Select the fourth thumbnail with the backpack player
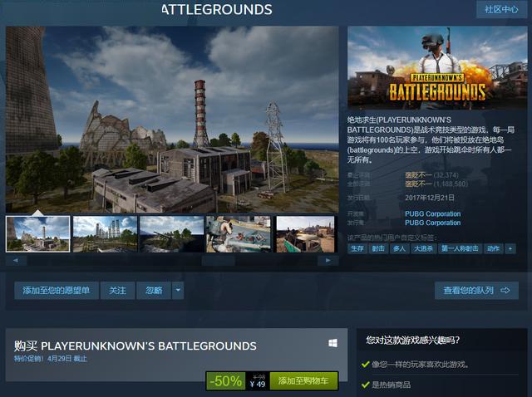The height and width of the screenshot is (397, 532). pyautogui.click(x=239, y=234)
